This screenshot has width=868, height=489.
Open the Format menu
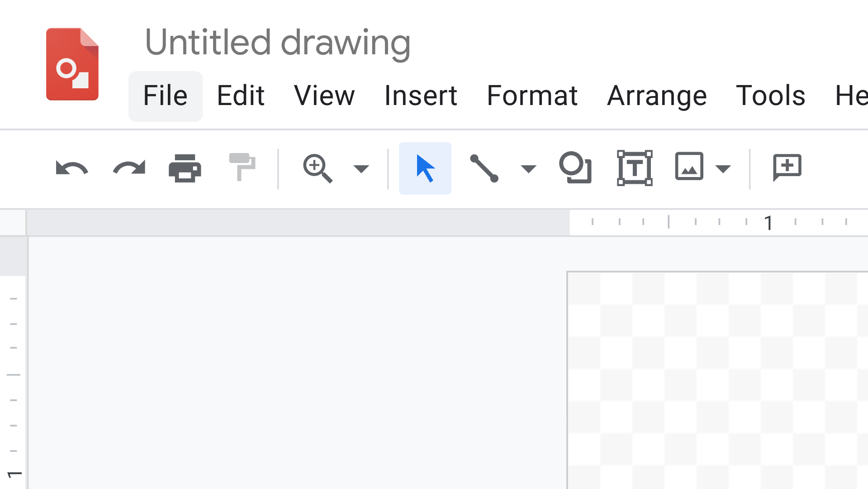click(532, 96)
